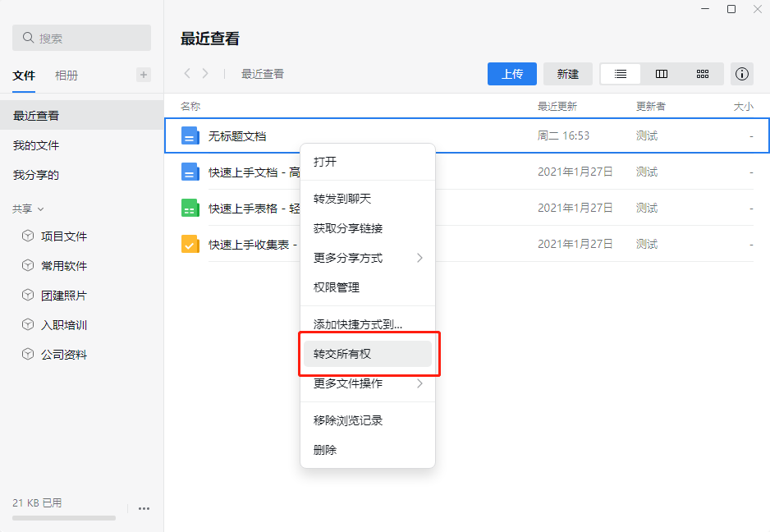Click the plus icon beside 相册
This screenshot has width=770, height=532.
[x=144, y=75]
